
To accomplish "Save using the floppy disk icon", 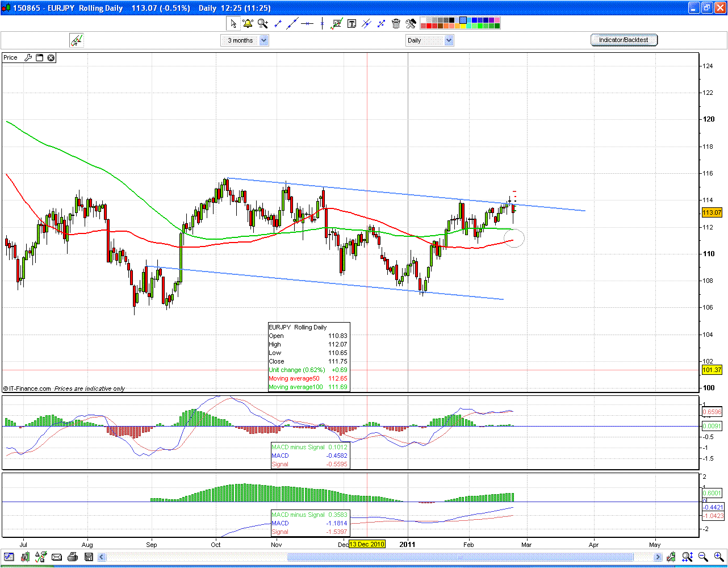I will [88, 557].
